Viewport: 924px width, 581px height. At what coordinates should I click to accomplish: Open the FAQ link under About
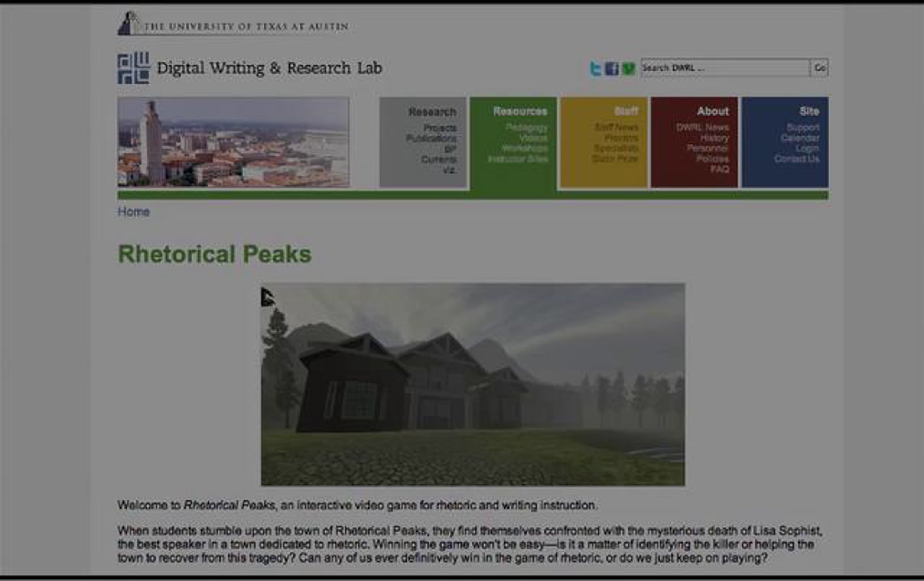(x=719, y=169)
